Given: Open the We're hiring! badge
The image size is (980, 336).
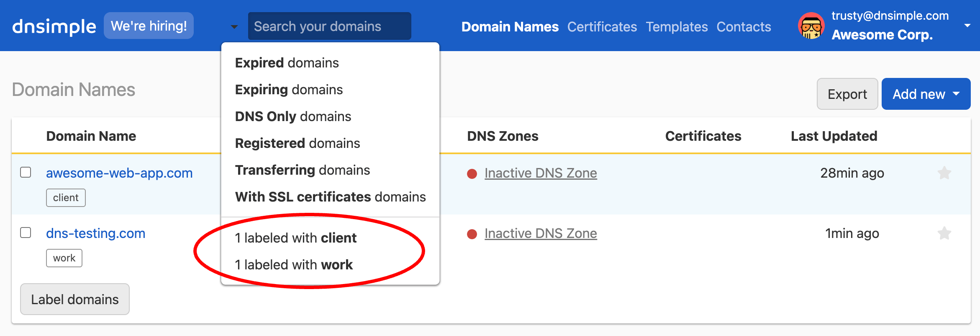Looking at the screenshot, I should [x=149, y=26].
